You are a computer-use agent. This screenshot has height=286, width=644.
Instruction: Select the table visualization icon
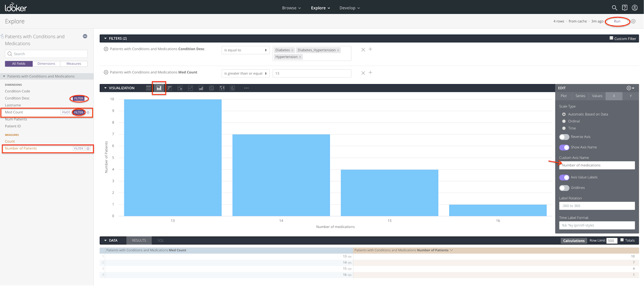coord(149,88)
